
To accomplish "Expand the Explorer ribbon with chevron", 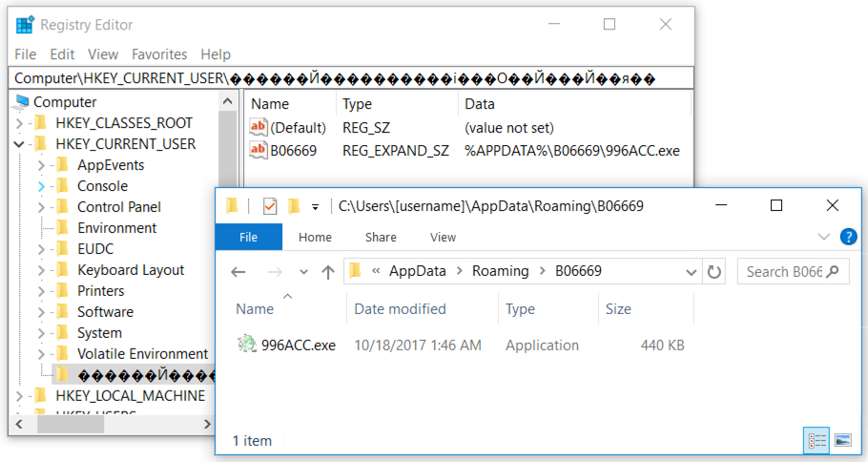I will pos(824,237).
